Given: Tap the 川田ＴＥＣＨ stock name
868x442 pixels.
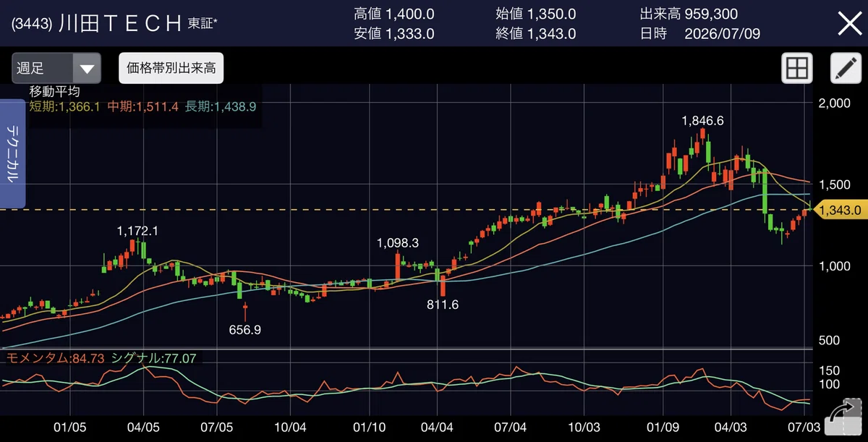Looking at the screenshot, I should tap(120, 23).
